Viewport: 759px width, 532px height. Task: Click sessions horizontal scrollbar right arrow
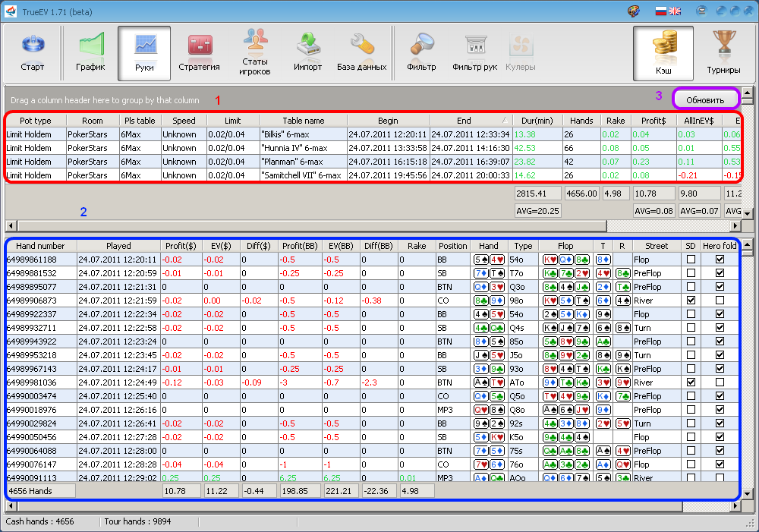point(735,225)
